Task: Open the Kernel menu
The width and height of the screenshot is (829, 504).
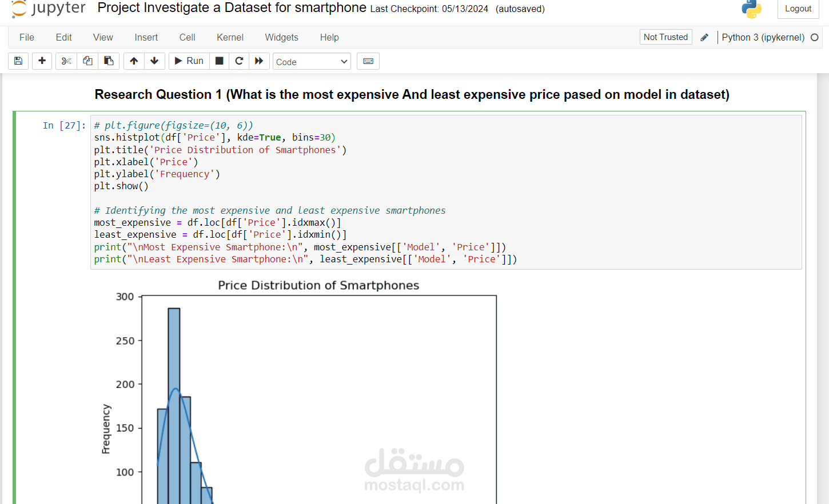Action: click(230, 37)
